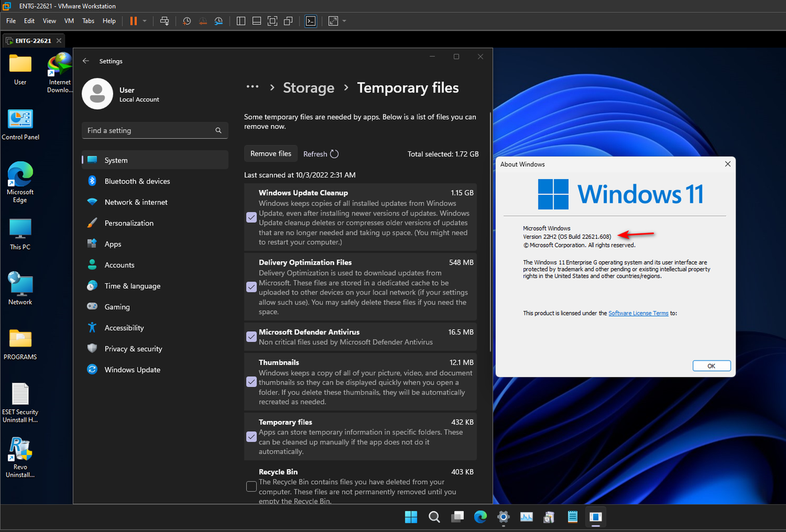Click the Settings window vertical scrollbar

coord(490,231)
